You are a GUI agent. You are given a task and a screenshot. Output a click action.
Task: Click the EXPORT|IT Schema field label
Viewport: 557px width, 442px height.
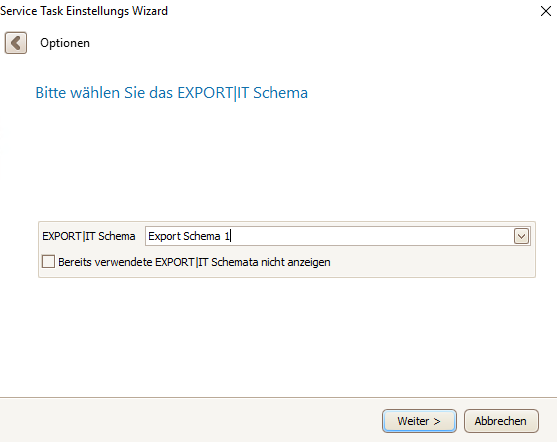coord(88,236)
